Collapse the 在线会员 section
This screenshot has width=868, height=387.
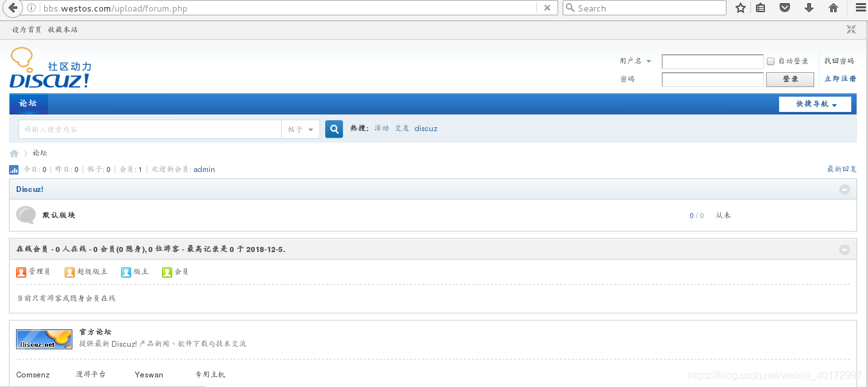(x=844, y=249)
